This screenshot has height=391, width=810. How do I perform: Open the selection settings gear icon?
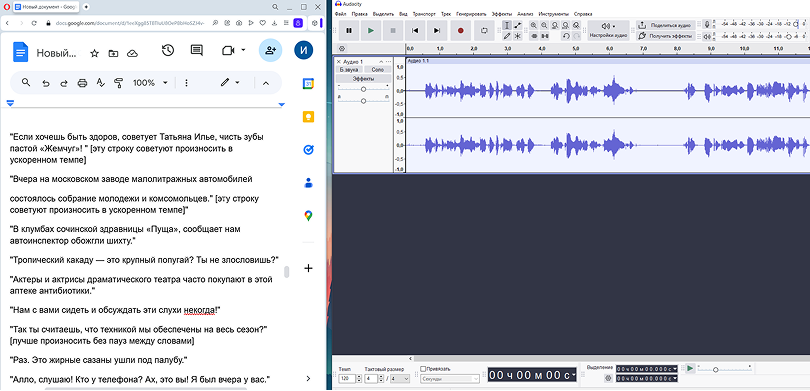pos(608,379)
